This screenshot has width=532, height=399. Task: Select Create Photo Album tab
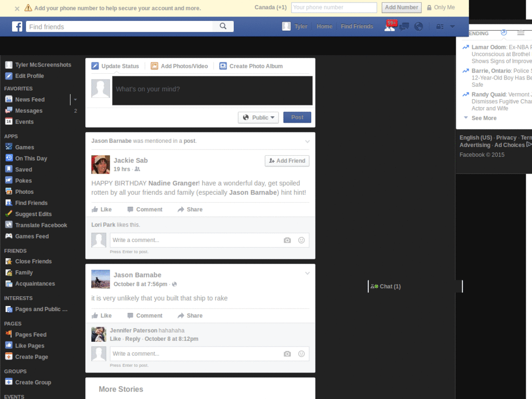[x=251, y=66]
